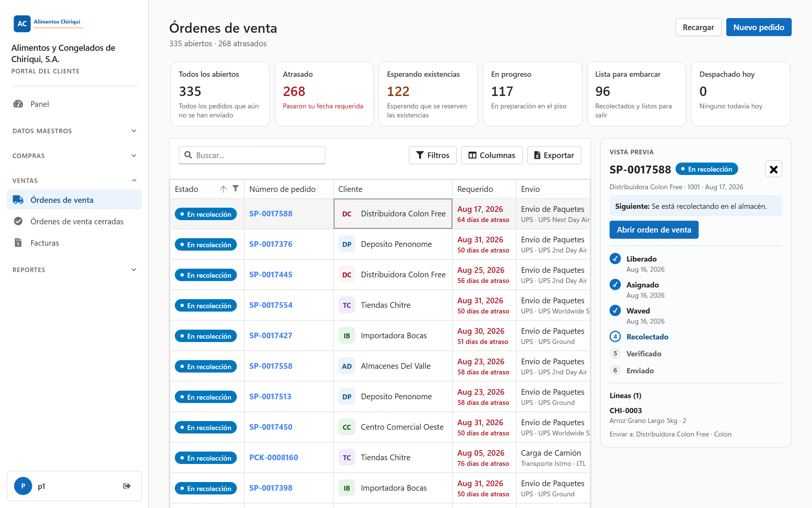Click the IB avatar in SP-0017427 row
This screenshot has width=812, height=508.
[x=347, y=336]
